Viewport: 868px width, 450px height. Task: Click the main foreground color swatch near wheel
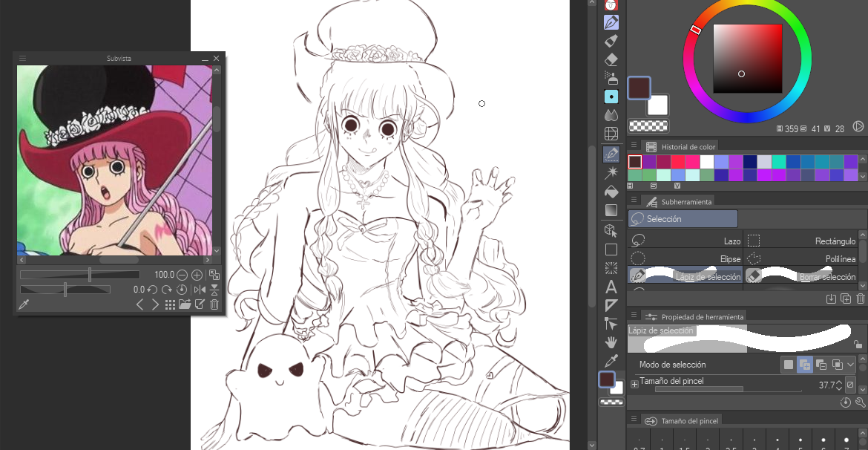click(x=639, y=88)
